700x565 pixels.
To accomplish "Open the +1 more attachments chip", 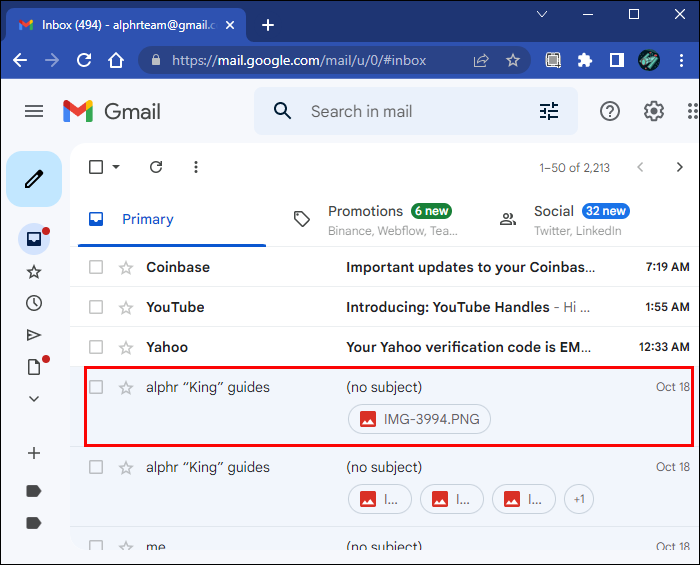I will [579, 499].
